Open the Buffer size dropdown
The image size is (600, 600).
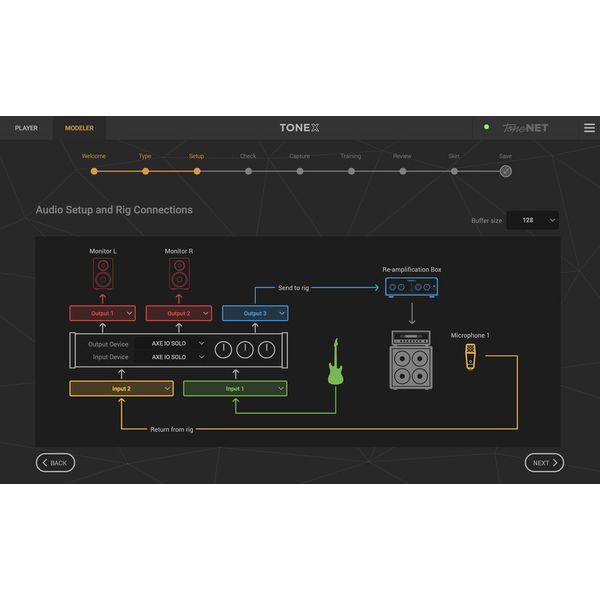tap(532, 220)
